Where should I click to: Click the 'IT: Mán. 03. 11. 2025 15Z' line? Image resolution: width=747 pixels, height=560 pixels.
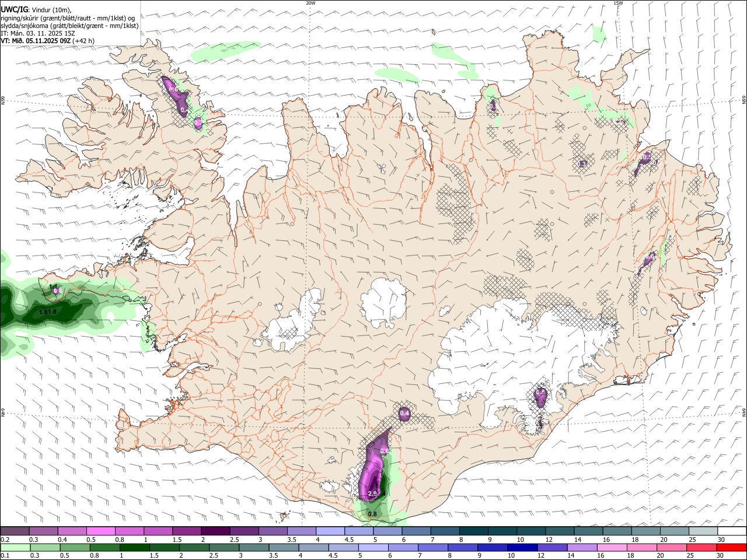point(38,33)
